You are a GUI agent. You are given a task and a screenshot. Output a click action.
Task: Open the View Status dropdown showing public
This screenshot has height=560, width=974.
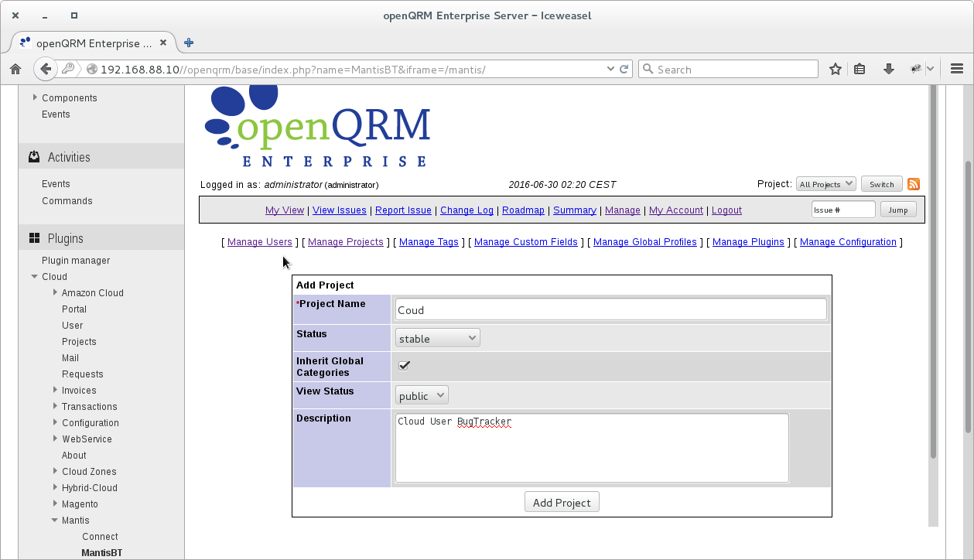point(422,395)
